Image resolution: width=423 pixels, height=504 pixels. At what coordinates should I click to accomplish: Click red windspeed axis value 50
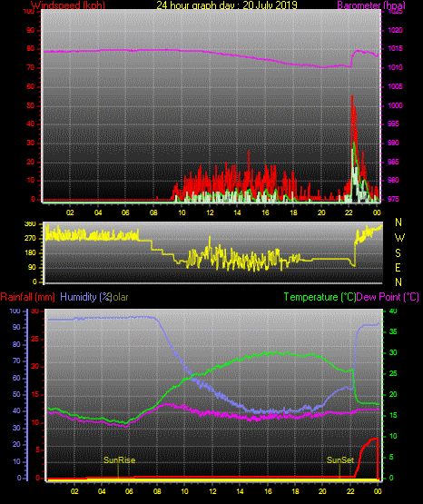tap(31, 105)
